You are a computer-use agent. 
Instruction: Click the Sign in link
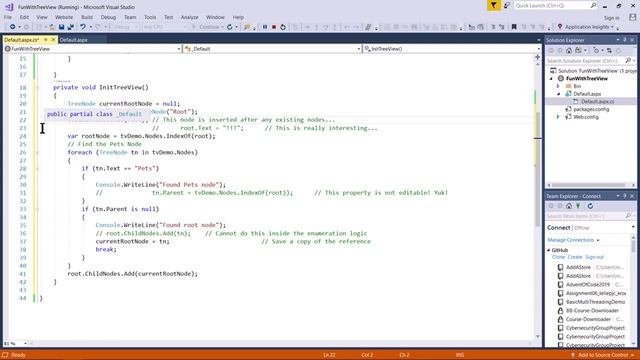pyautogui.click(x=611, y=18)
